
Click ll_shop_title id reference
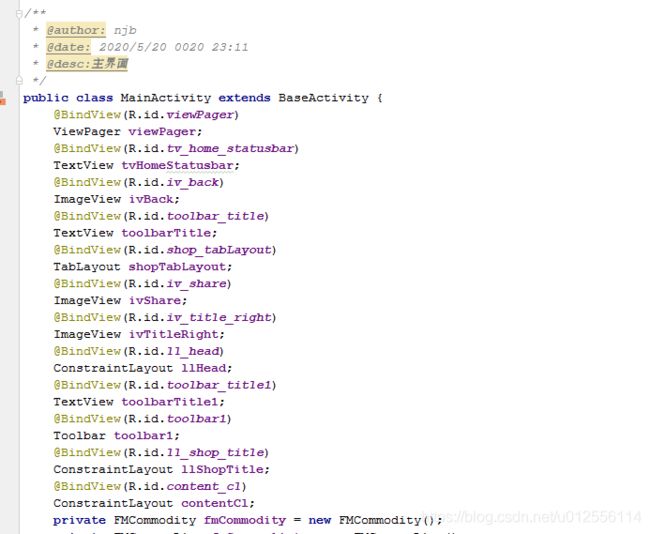[x=216, y=453]
